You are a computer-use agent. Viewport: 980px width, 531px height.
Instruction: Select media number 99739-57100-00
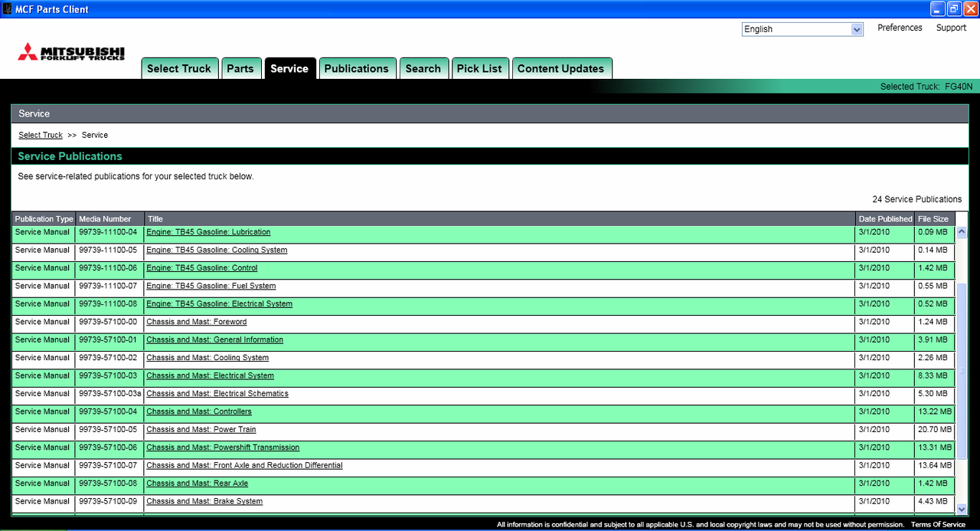109,322
